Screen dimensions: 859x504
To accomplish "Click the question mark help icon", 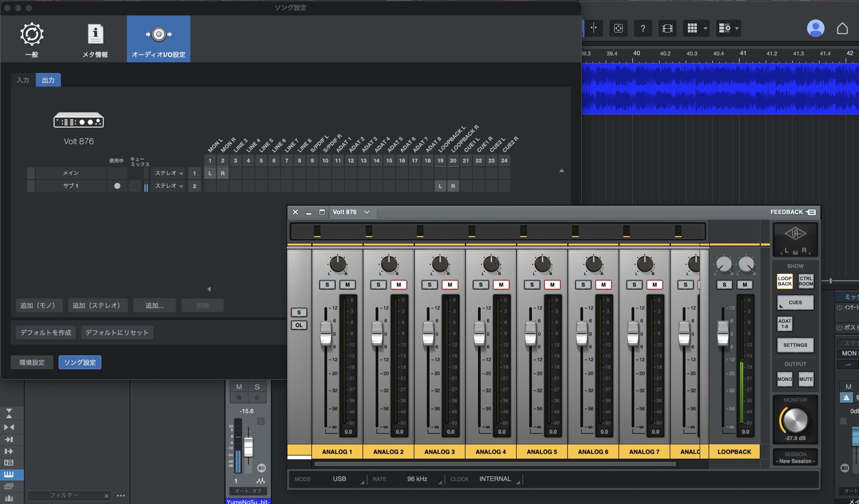I will 643,28.
